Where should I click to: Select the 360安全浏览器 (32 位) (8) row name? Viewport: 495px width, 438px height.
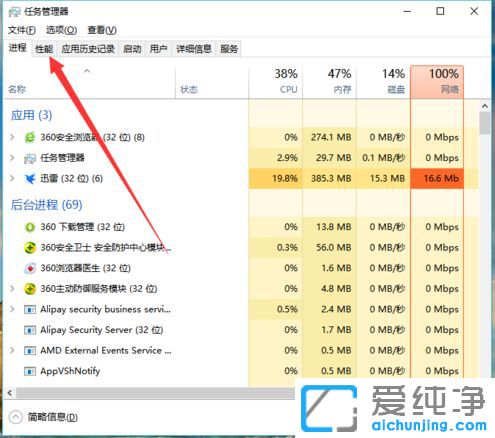tap(92, 137)
